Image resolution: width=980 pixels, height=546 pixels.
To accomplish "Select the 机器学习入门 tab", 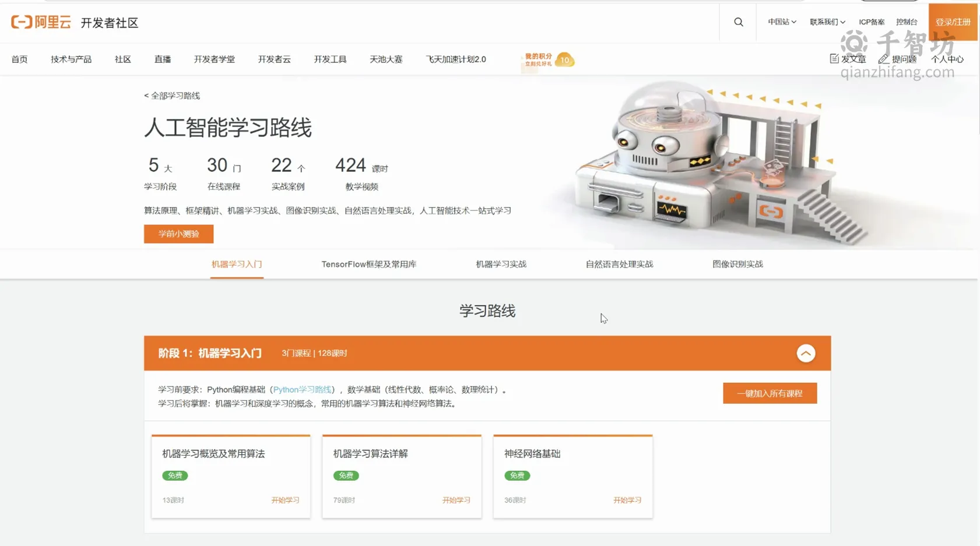I will [x=237, y=265].
